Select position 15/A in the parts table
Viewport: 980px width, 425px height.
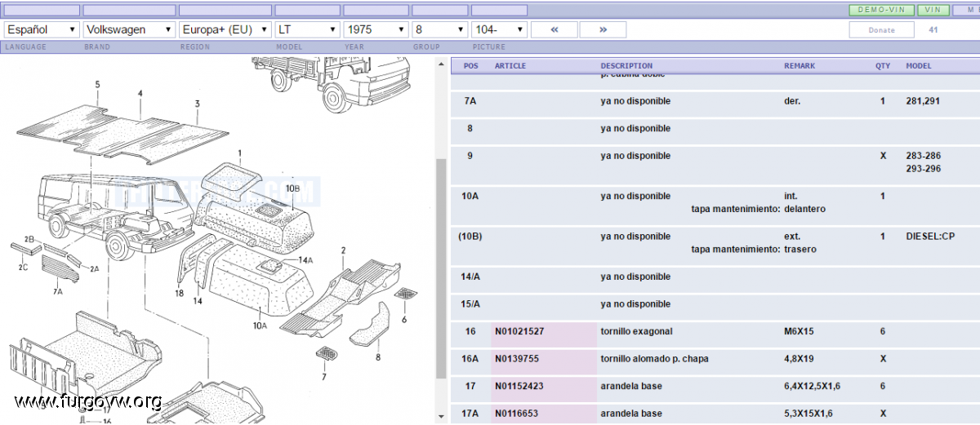point(470,303)
